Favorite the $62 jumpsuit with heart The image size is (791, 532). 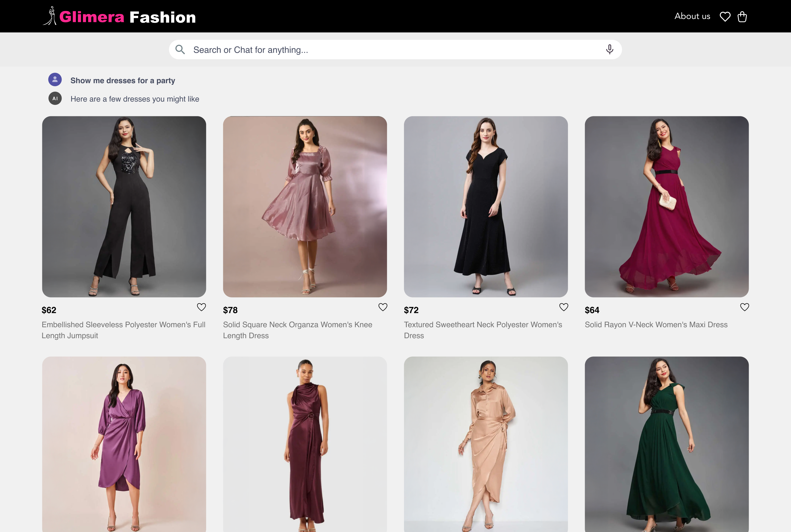coord(201,307)
